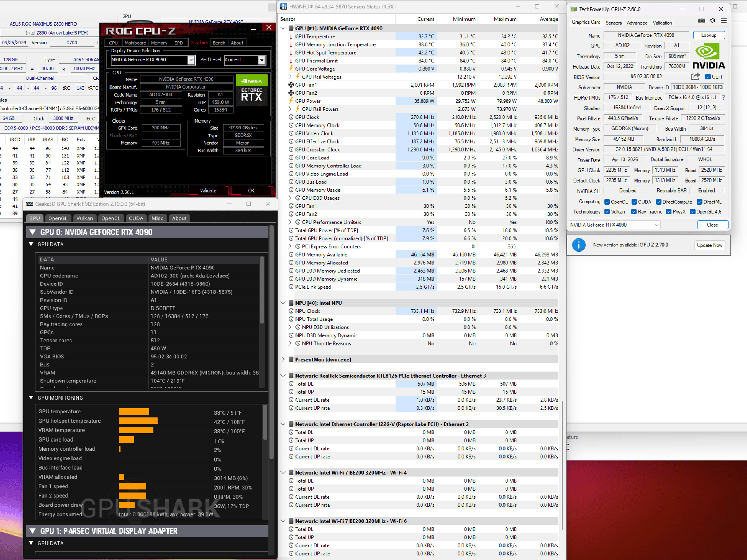Image resolution: width=747 pixels, height=560 pixels.
Task: Toggle the Vulkan checkbox in GPU-Z
Action: click(607, 212)
